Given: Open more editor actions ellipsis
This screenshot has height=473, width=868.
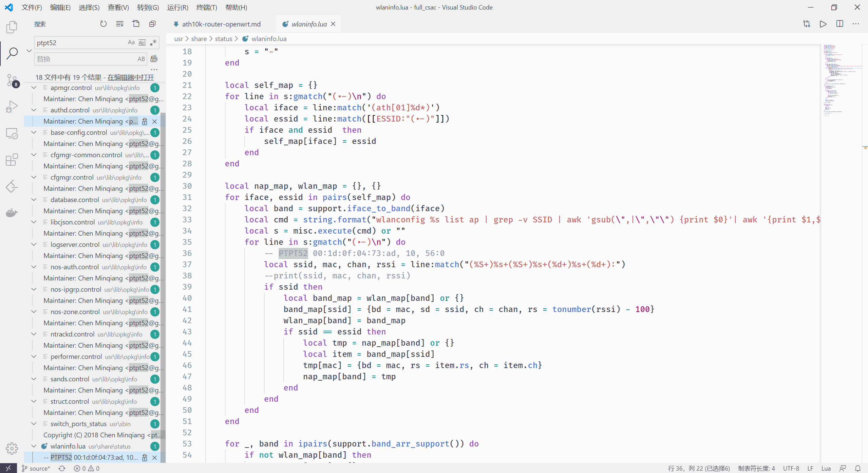Looking at the screenshot, I should (856, 24).
